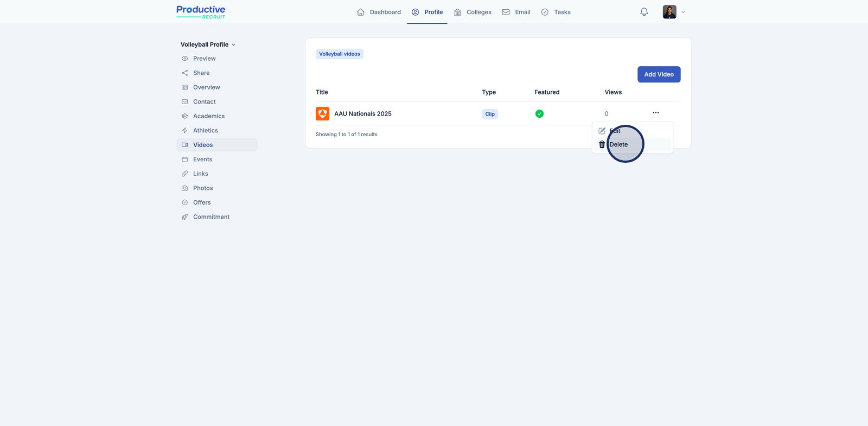Open the Colleges tab
Viewport: 868px width, 426px height.
[473, 12]
